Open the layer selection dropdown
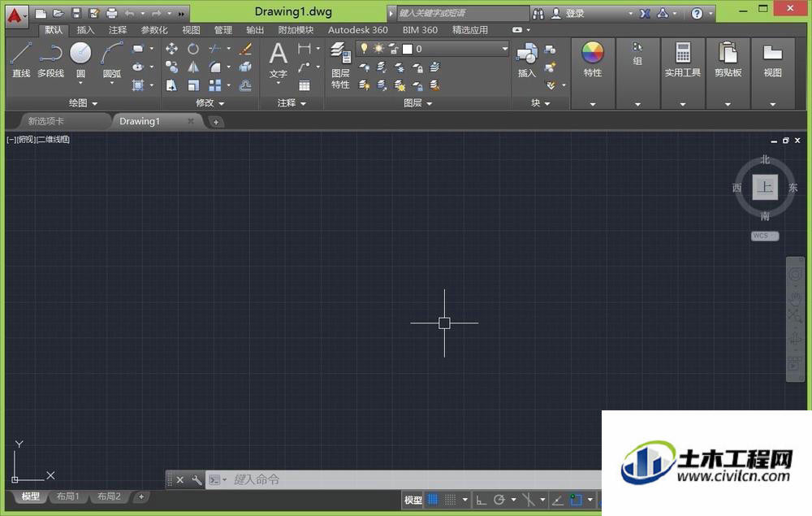 point(504,49)
